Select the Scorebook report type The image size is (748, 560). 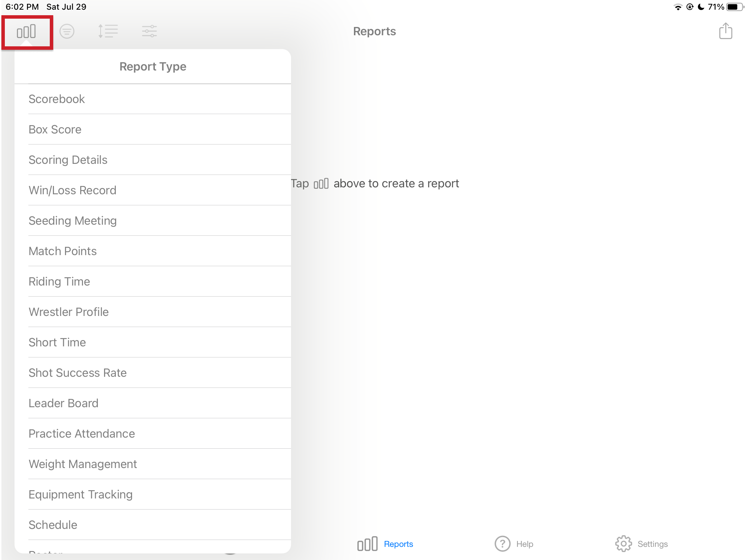(57, 99)
